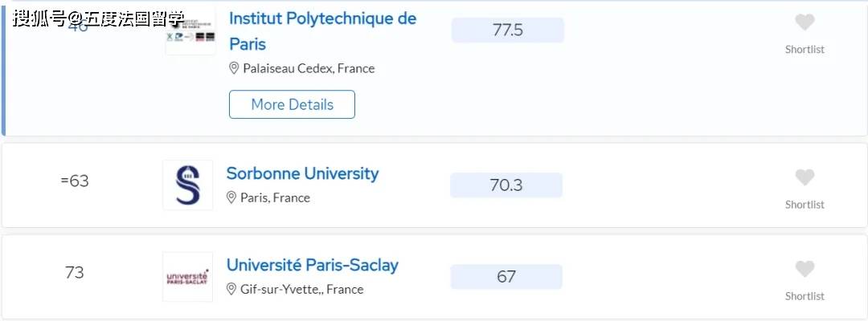The width and height of the screenshot is (868, 321).
Task: Click the Sorbonne University name link
Action: click(302, 173)
